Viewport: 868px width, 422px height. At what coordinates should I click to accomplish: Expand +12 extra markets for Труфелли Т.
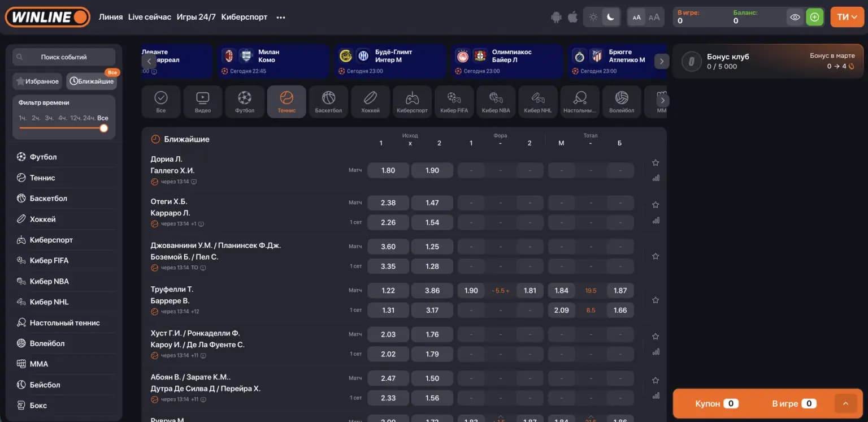click(195, 312)
